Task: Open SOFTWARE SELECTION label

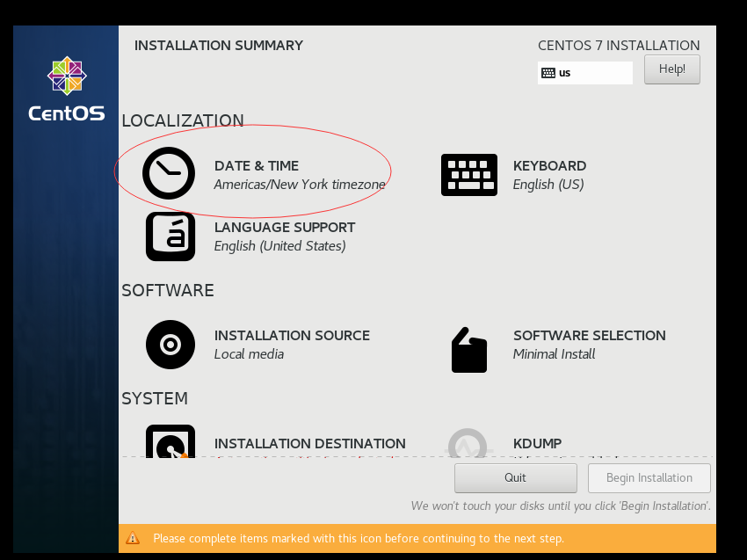Action: click(x=590, y=336)
